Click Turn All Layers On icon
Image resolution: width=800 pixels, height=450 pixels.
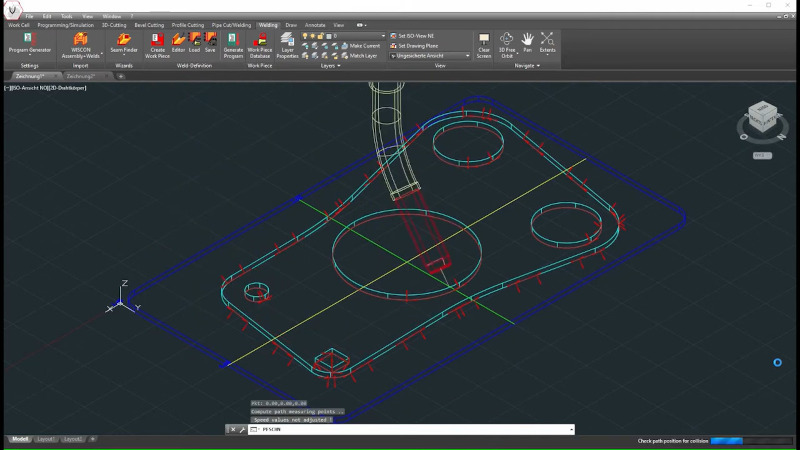[305, 56]
